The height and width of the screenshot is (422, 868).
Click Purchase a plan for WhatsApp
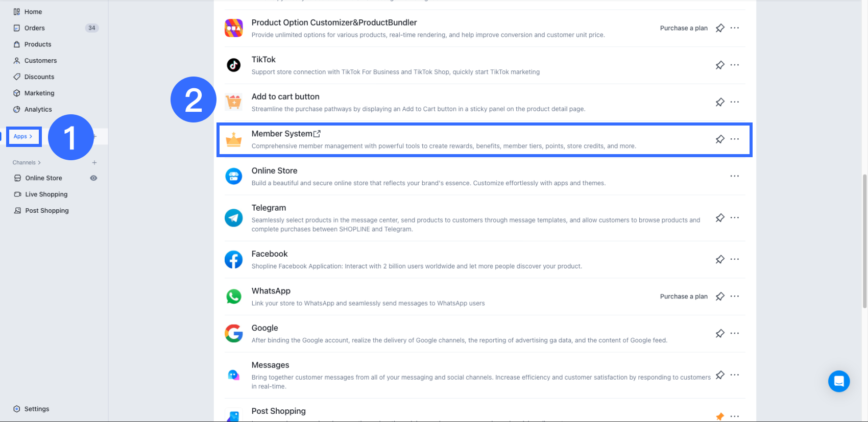click(x=683, y=296)
